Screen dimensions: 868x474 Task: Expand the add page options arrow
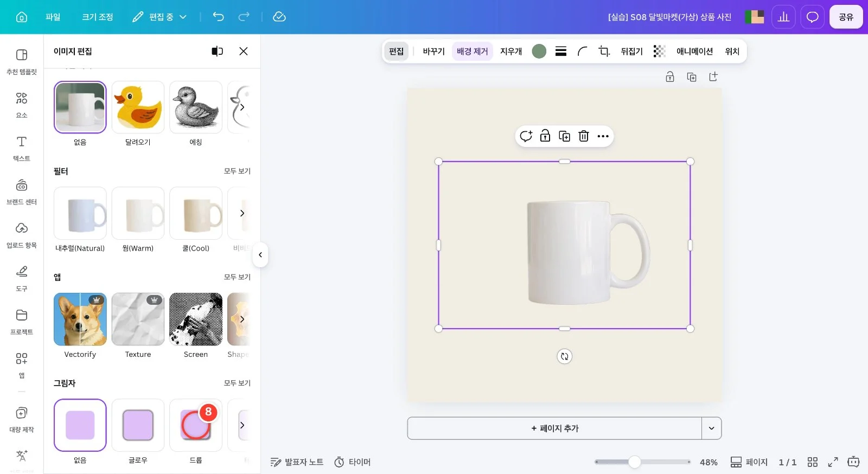tap(711, 428)
